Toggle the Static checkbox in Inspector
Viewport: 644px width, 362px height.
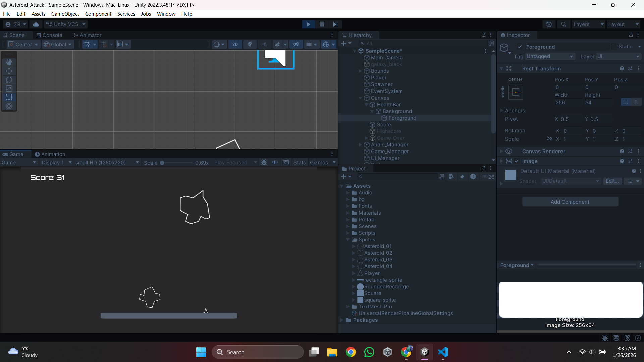point(614,47)
